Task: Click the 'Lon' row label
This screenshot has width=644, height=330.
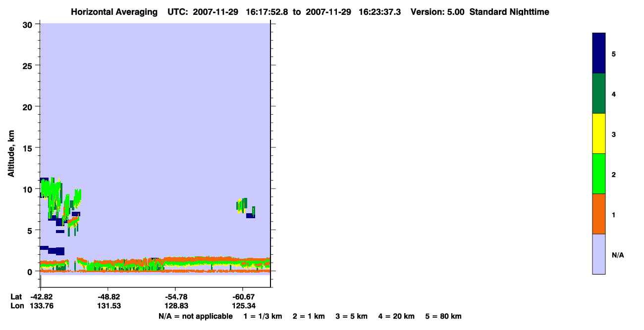Action: tap(17, 306)
